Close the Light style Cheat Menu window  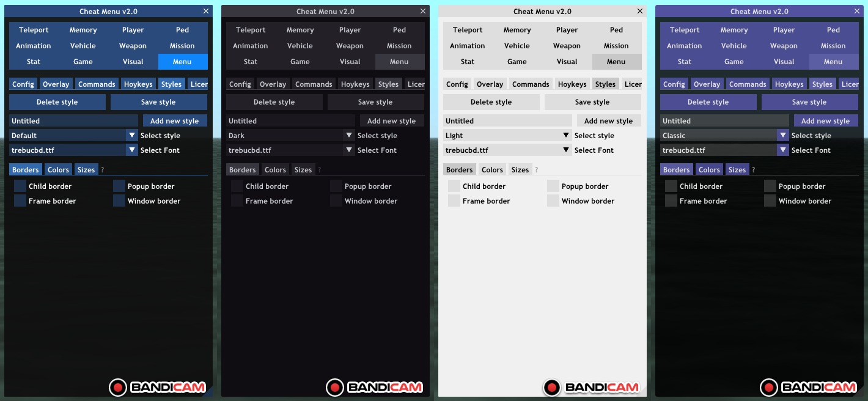point(640,11)
